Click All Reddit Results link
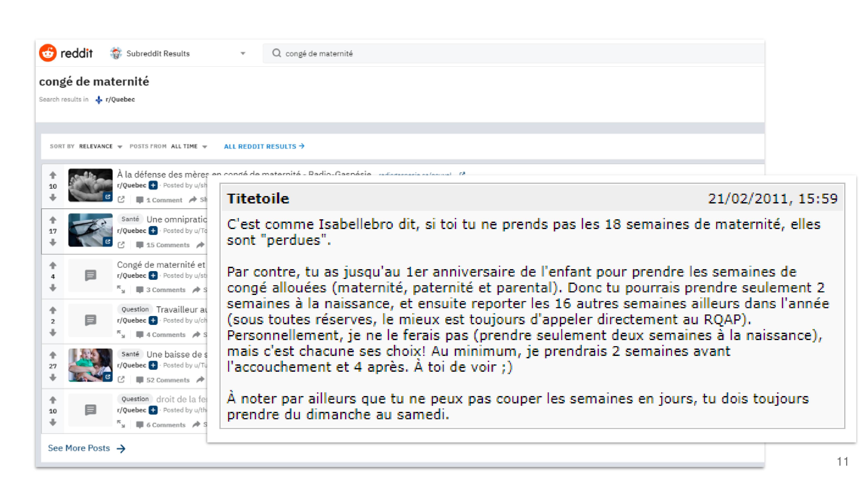 click(264, 146)
